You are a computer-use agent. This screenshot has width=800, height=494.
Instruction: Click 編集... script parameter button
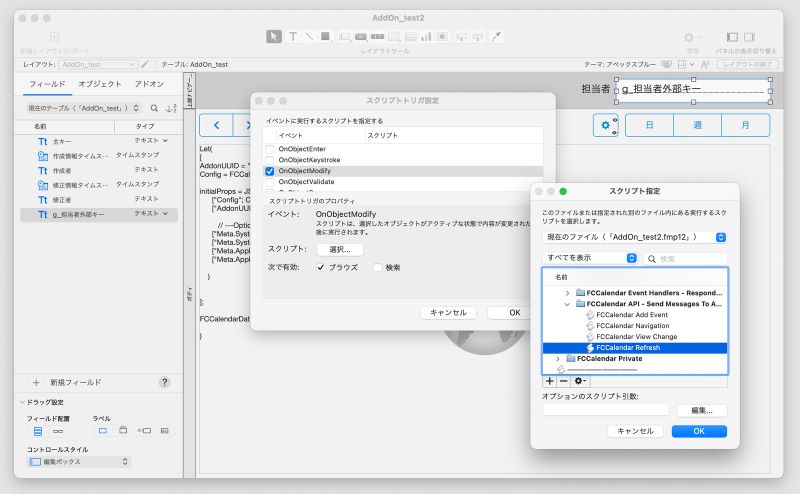point(702,410)
